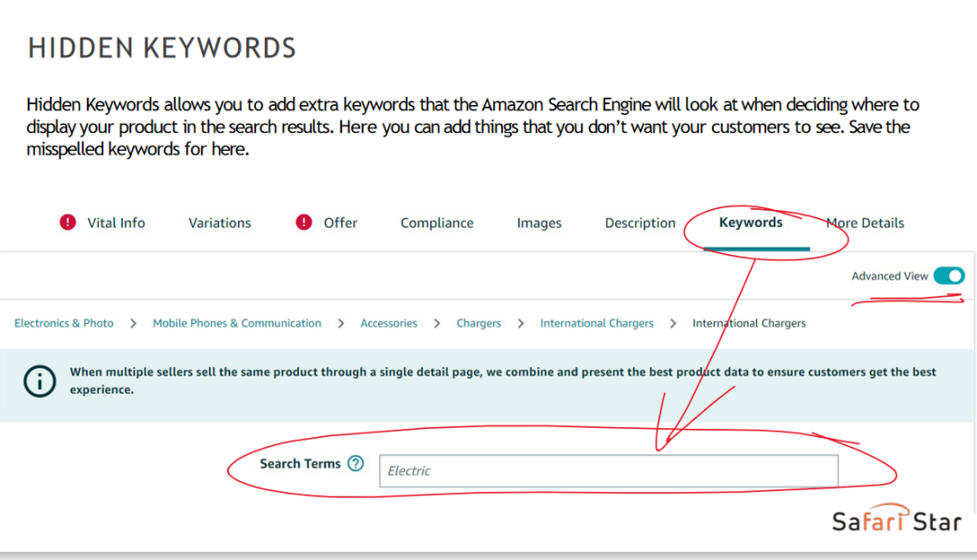The image size is (977, 560).
Task: Open the Accessories breadcrumb link
Action: click(x=389, y=323)
